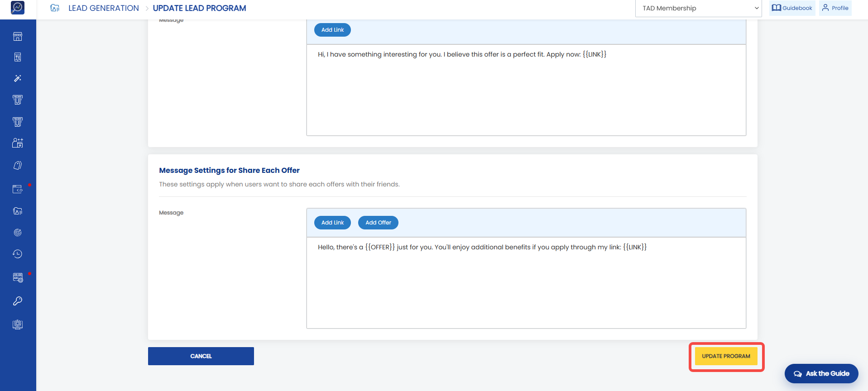This screenshot has height=391, width=868.
Task: Open the Guidebook
Action: coord(792,8)
